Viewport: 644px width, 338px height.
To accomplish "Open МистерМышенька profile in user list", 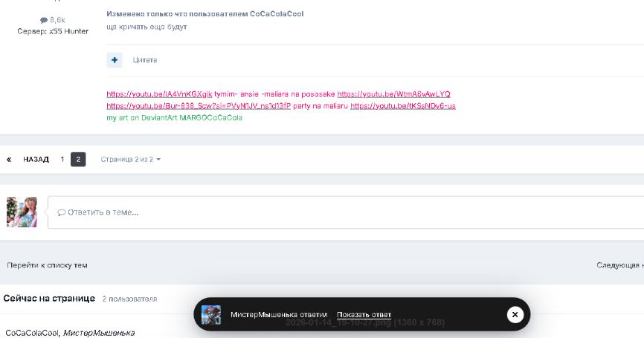I will 99,333.
